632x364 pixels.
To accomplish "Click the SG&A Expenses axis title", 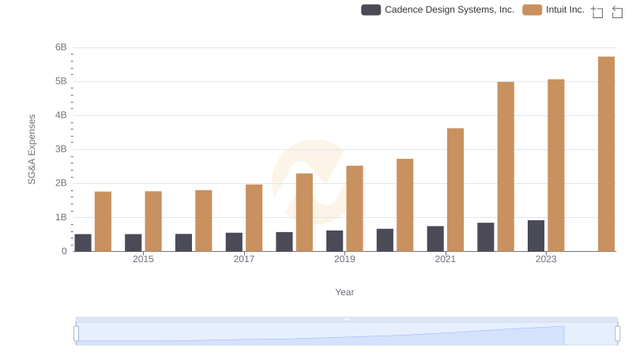I will 32,149.
